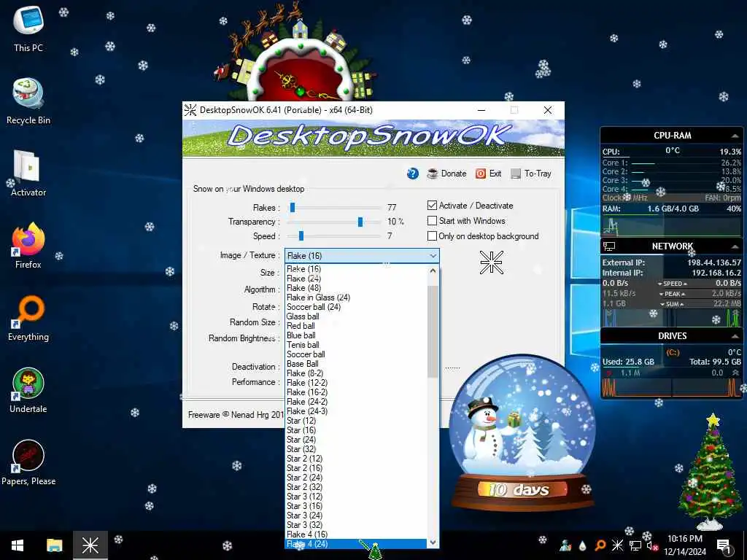
Task: Click the Donate coffee cup button
Action: click(446, 174)
